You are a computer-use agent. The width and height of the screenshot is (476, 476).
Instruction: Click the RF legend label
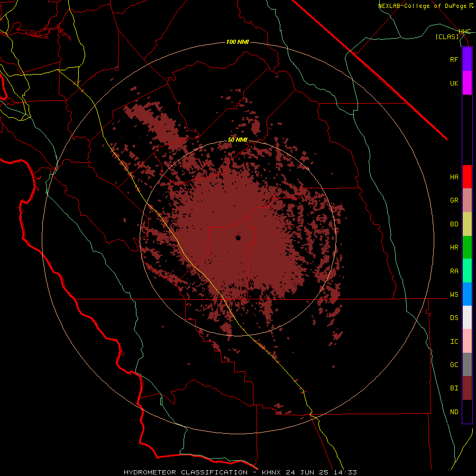(x=454, y=59)
